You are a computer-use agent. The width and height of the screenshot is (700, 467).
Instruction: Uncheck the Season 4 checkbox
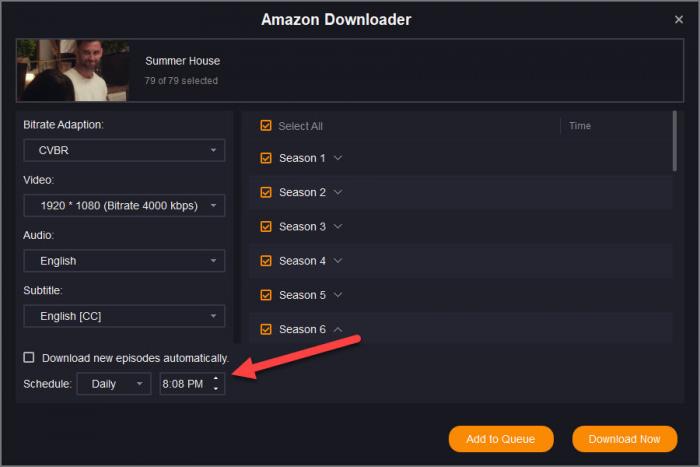[266, 261]
